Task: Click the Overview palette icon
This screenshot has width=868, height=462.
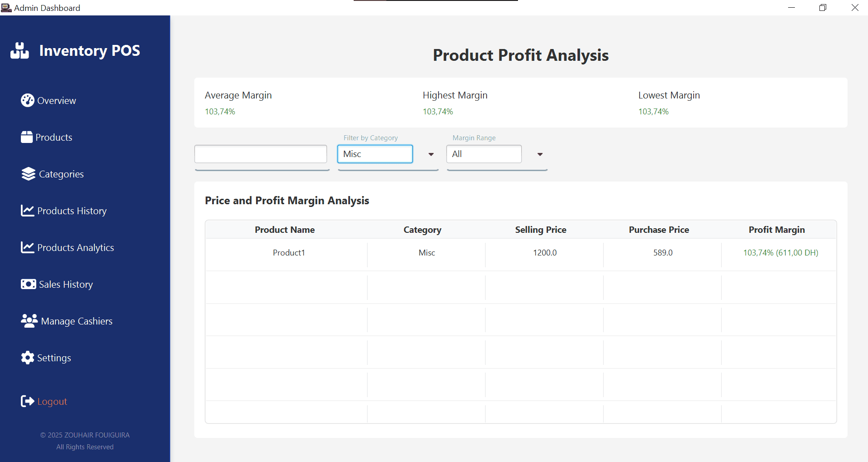Action: point(27,100)
